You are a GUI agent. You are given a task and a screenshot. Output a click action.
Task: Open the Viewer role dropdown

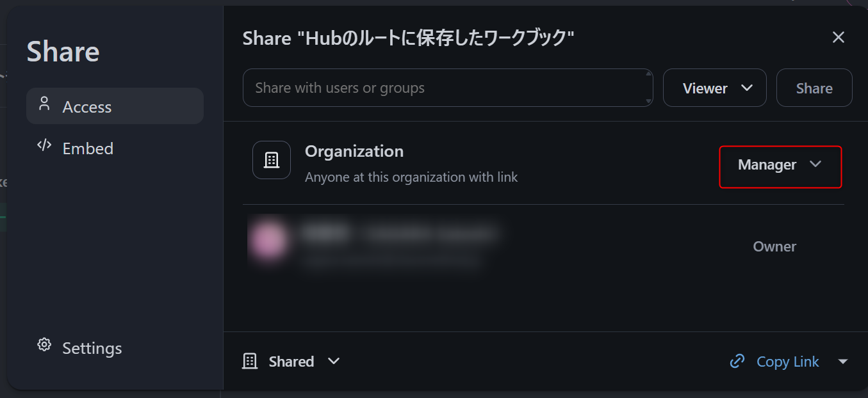[x=714, y=88]
